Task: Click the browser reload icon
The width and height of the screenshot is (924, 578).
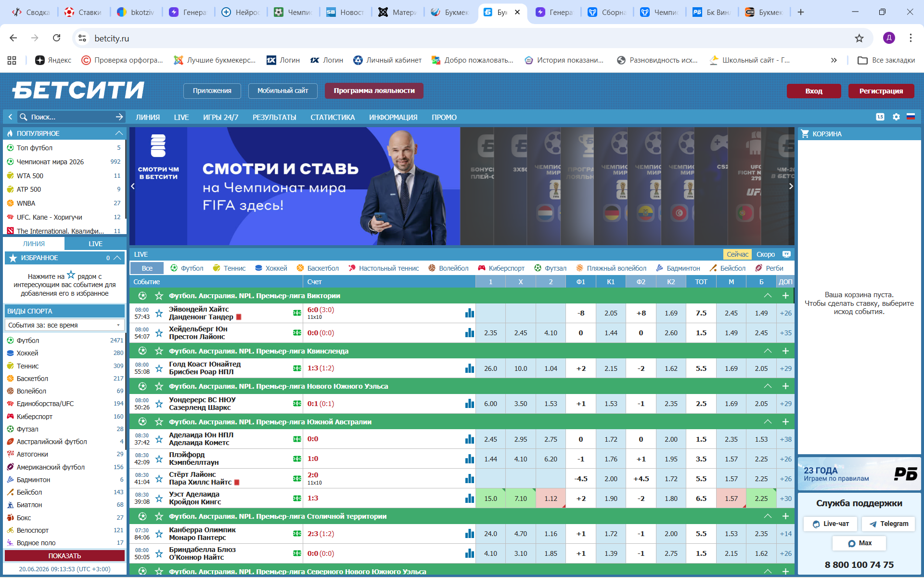Action: coord(57,38)
